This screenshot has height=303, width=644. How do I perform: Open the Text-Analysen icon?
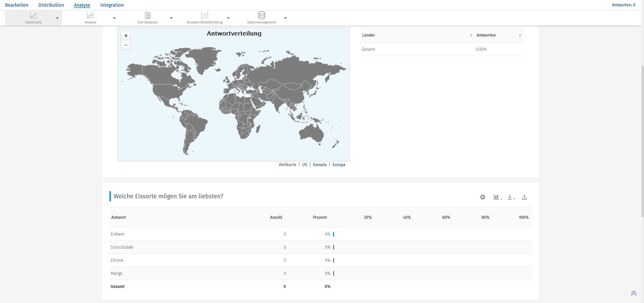pos(148,15)
